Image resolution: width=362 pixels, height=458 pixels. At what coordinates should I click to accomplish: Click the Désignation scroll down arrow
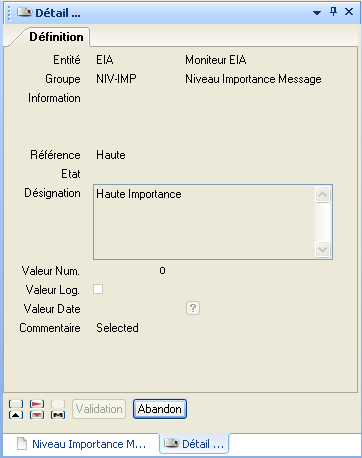pyautogui.click(x=322, y=249)
